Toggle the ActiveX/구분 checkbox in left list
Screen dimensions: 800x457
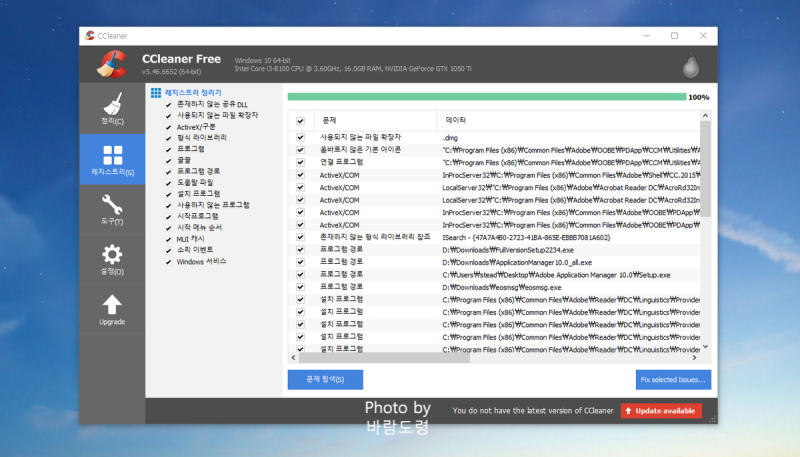(168, 127)
